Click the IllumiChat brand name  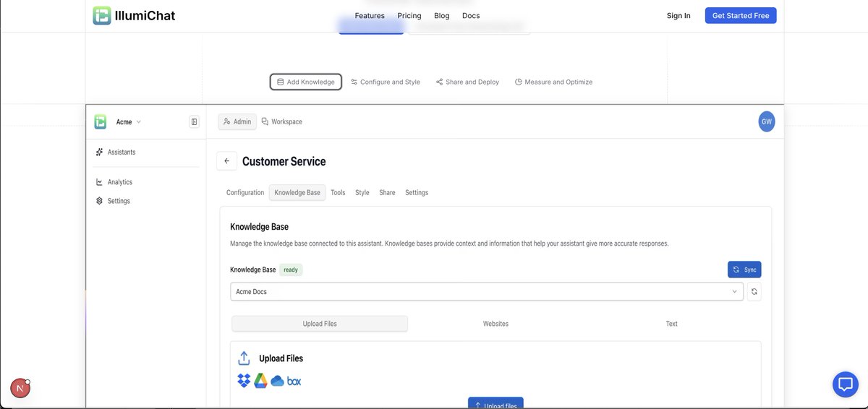[x=145, y=15]
